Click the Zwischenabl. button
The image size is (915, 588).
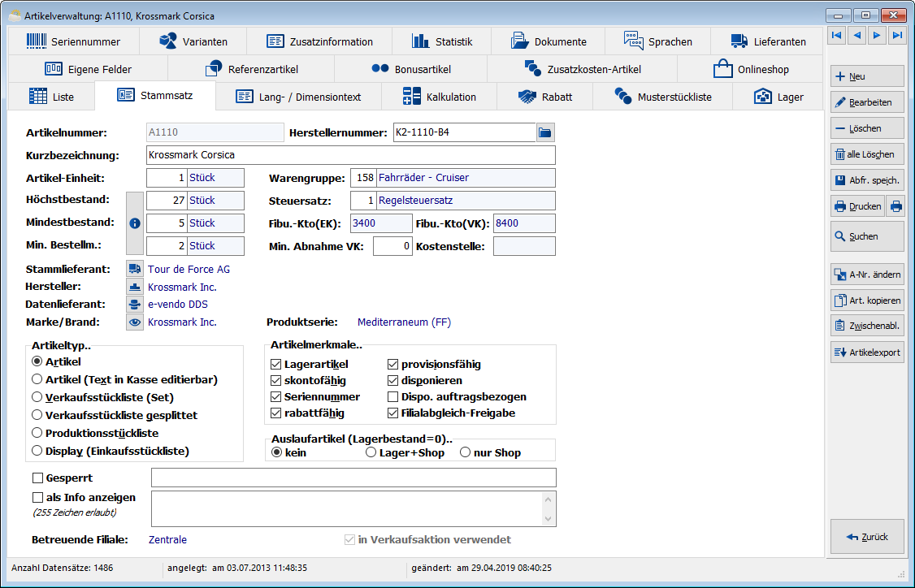[x=867, y=326]
